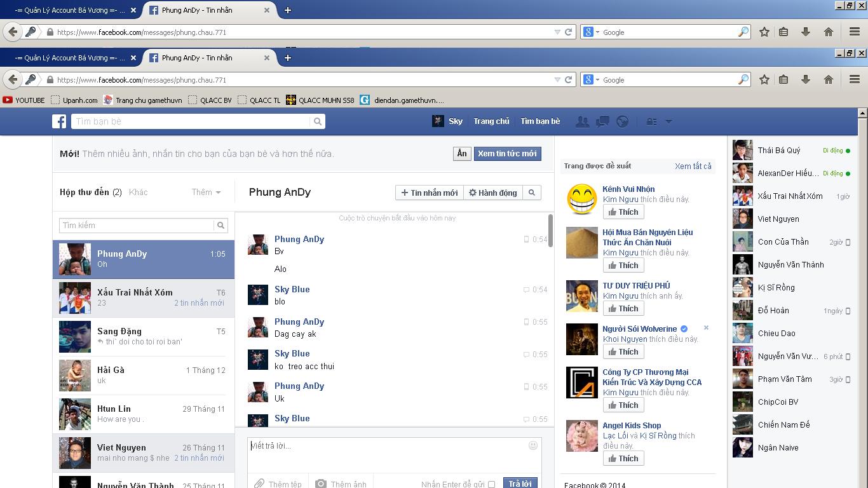Open chat with Thái Bá Quý in the sidebar

[791, 151]
